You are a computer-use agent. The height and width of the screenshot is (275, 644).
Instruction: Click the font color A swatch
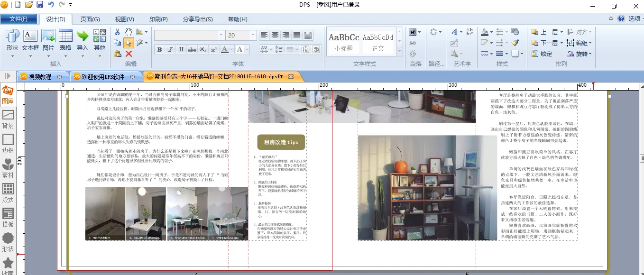pyautogui.click(x=224, y=50)
